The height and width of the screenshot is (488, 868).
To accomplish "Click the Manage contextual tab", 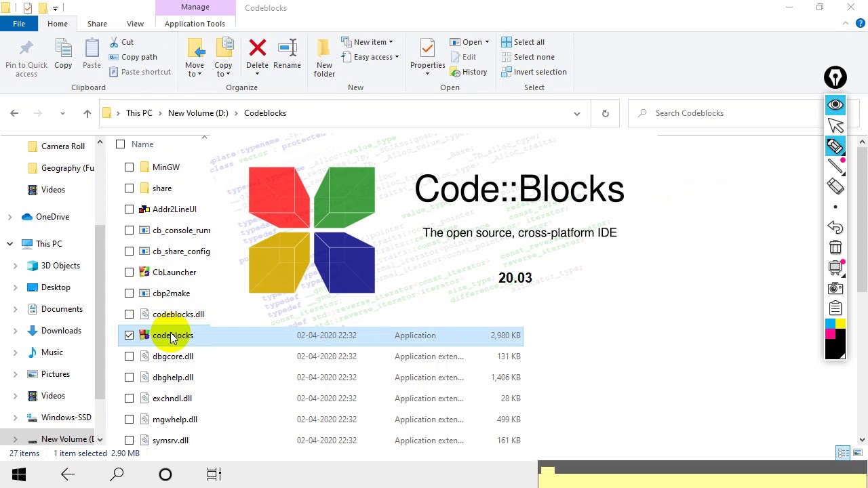I will [195, 7].
